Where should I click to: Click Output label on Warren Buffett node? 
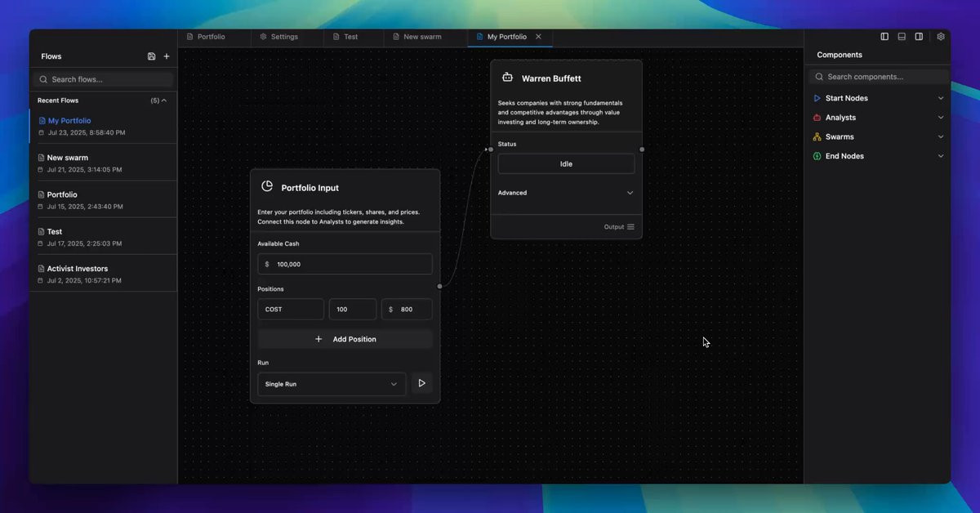[x=614, y=227]
